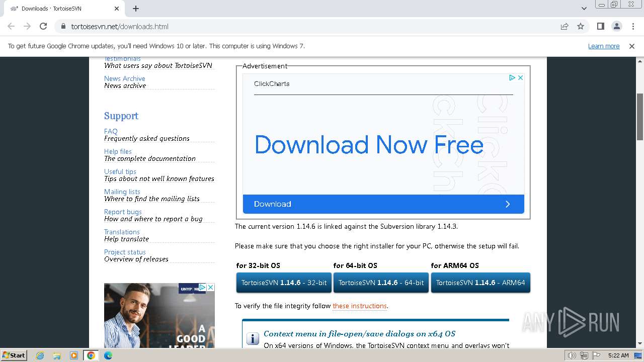644x362 pixels.
Task: Open the Project status link
Action: pos(125,252)
